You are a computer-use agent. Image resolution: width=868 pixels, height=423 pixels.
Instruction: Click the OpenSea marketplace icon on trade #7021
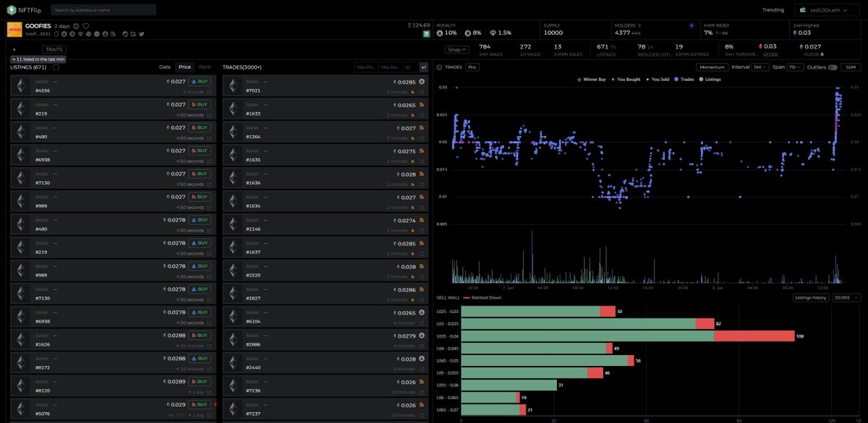click(422, 82)
